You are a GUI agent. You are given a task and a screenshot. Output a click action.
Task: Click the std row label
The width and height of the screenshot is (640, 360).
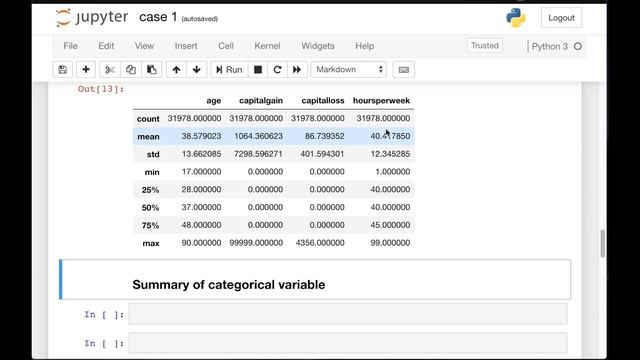[153, 154]
